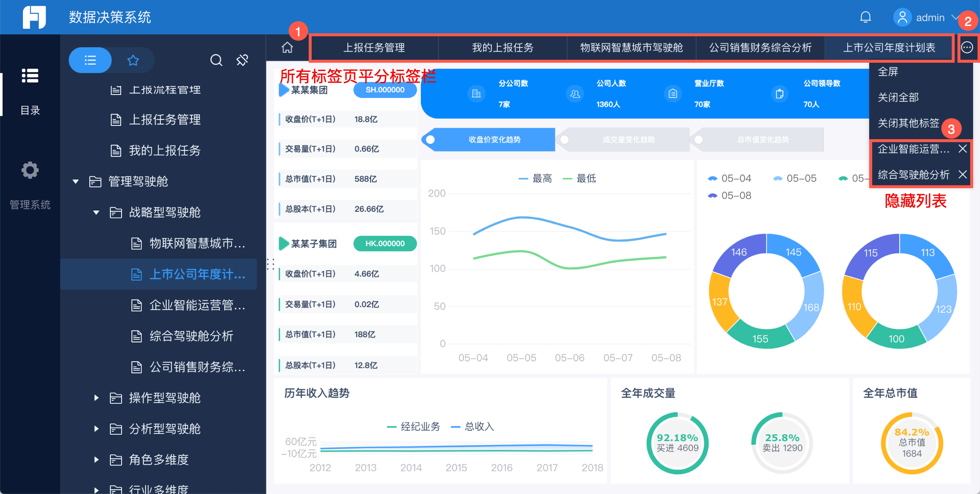Click the 操作型驾驶舱 folder icon
The image size is (980, 494).
(x=116, y=398)
